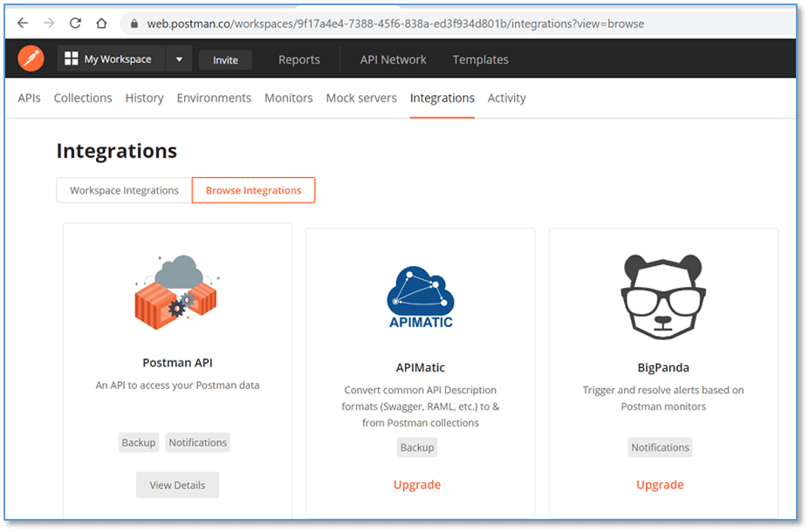Screen dimensions: 809x532
Task: Switch to the Mock servers tab
Action: [x=361, y=98]
